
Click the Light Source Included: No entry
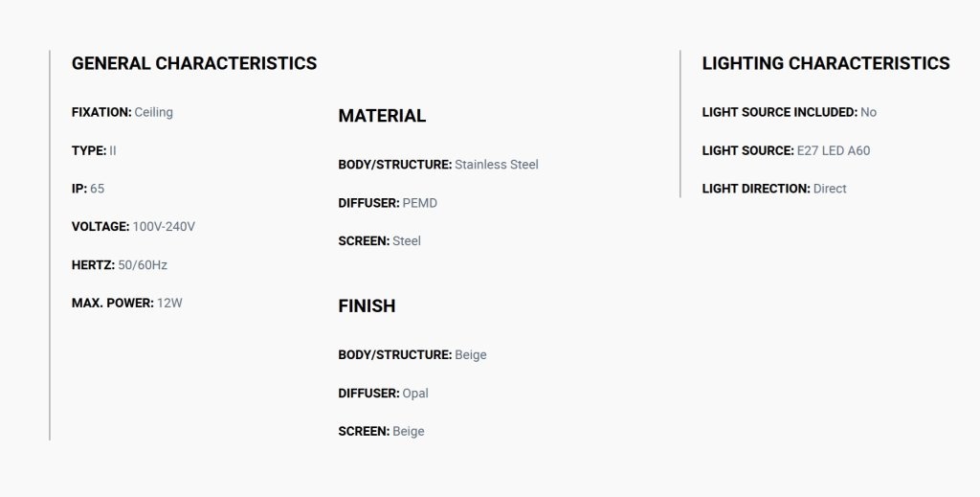coord(790,113)
